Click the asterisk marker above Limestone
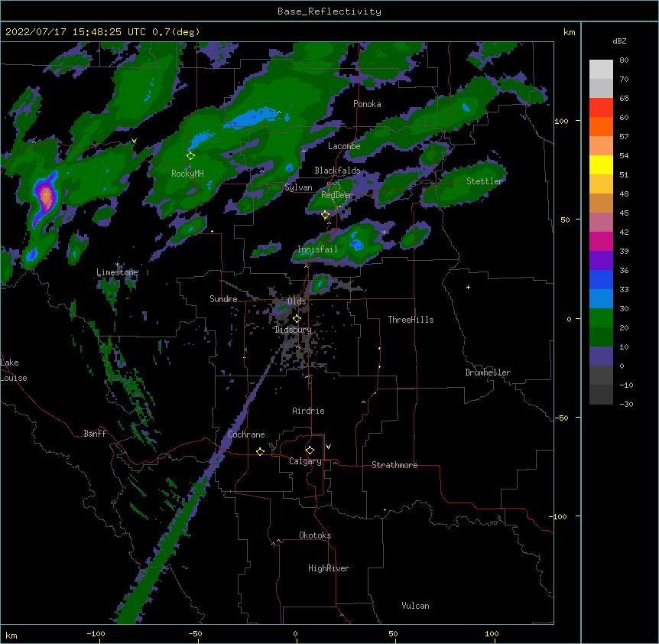This screenshot has height=644, width=659. point(118,265)
